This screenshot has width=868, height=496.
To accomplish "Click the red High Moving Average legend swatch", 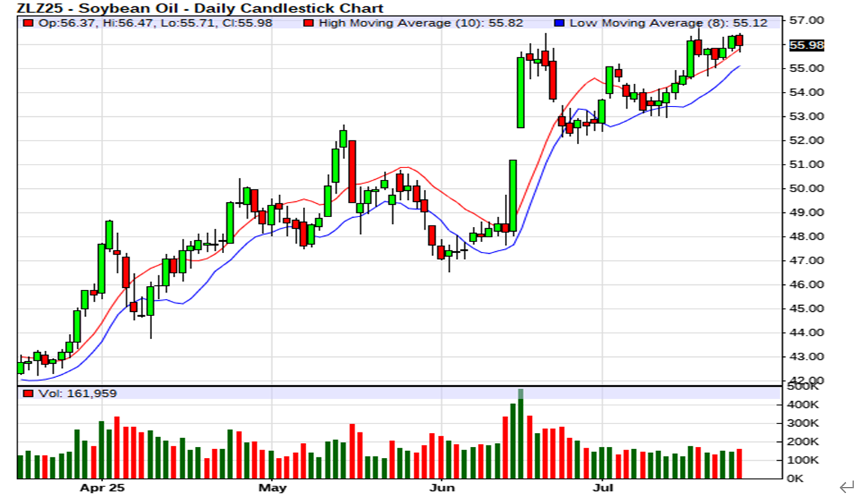I will click(309, 23).
